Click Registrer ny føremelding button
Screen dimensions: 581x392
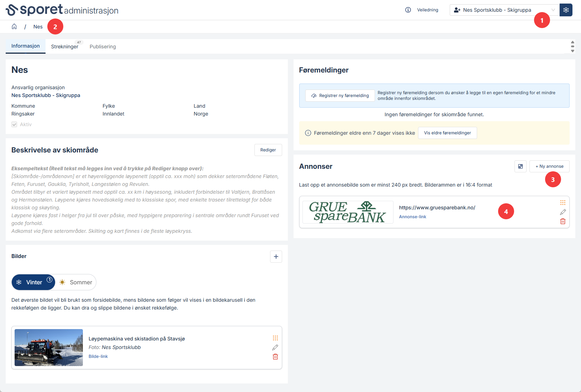340,96
